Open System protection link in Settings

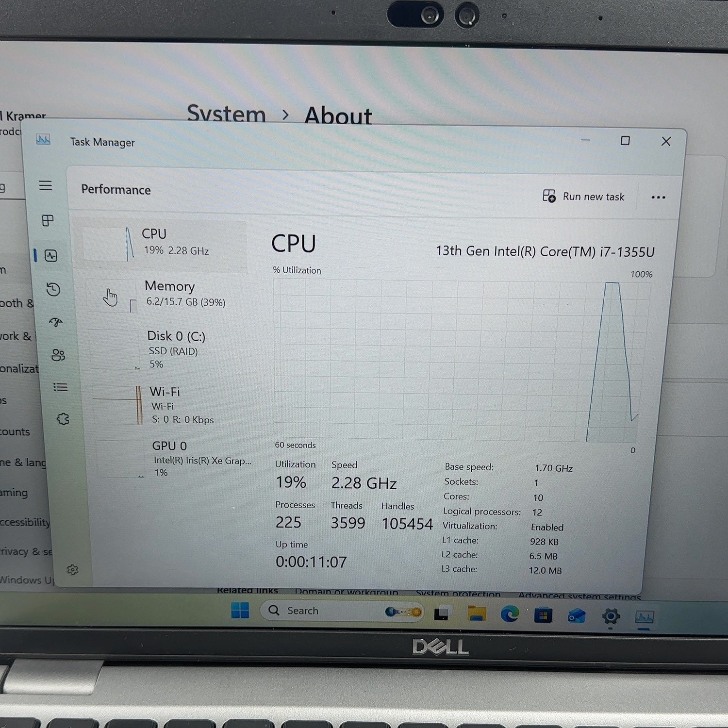click(x=458, y=593)
